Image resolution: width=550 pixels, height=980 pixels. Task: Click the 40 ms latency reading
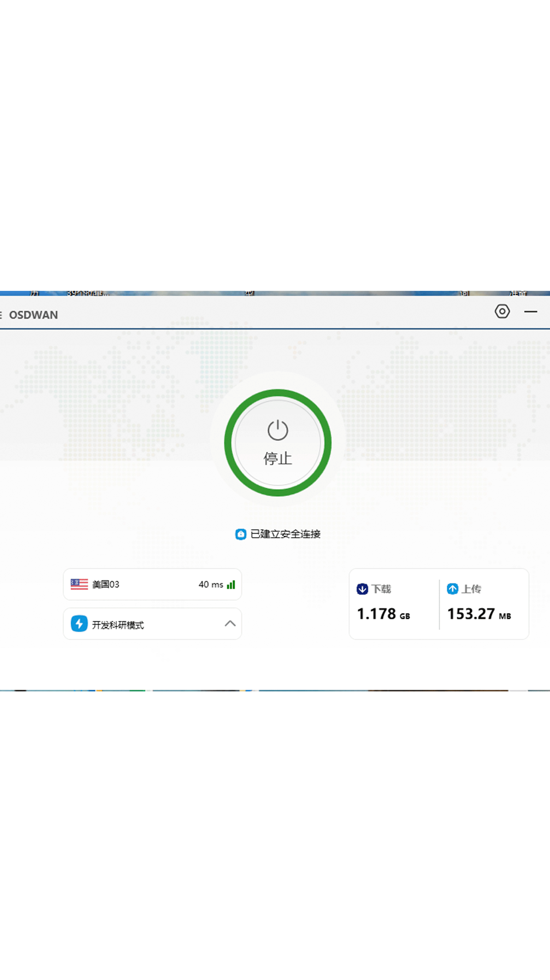[x=211, y=584]
